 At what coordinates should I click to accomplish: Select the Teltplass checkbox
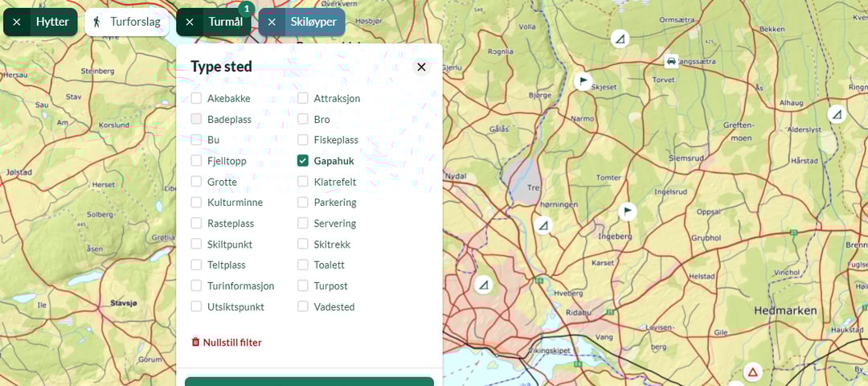click(196, 265)
